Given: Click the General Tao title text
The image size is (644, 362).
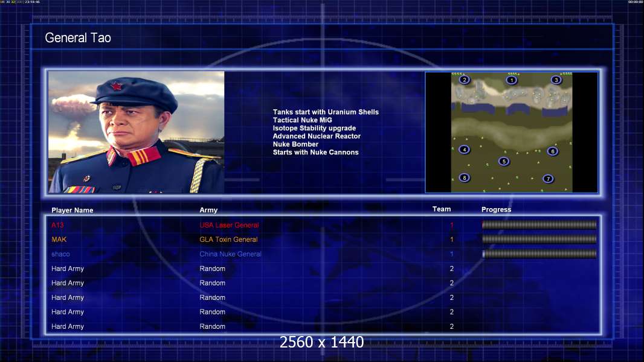Looking at the screenshot, I should (x=78, y=38).
